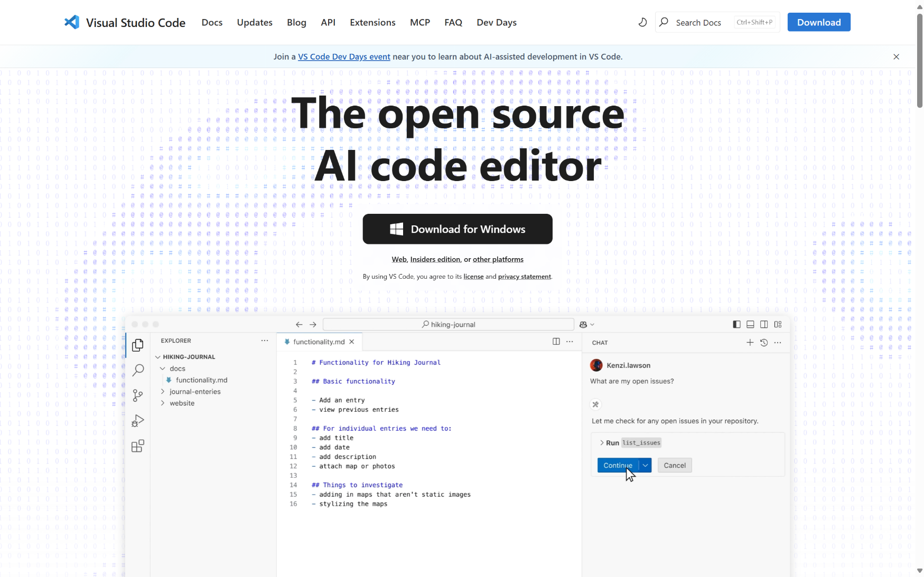This screenshot has height=577, width=924.
Task: Open the other platforms link
Action: (x=498, y=259)
